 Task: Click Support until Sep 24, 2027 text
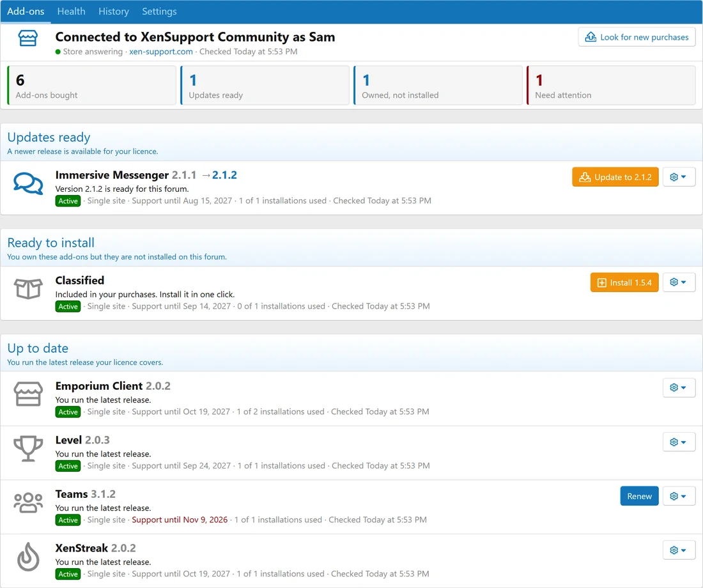(181, 465)
